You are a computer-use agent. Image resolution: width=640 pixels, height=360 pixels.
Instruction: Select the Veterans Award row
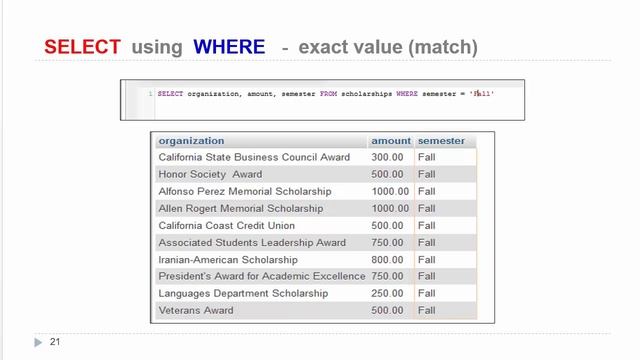(316, 311)
